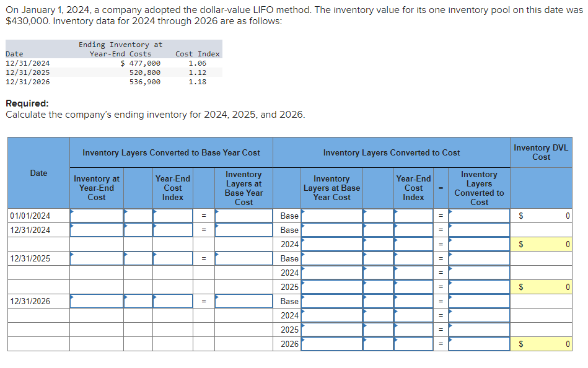Click the cost index value "1.12"
588x368 pixels.
click(197, 72)
